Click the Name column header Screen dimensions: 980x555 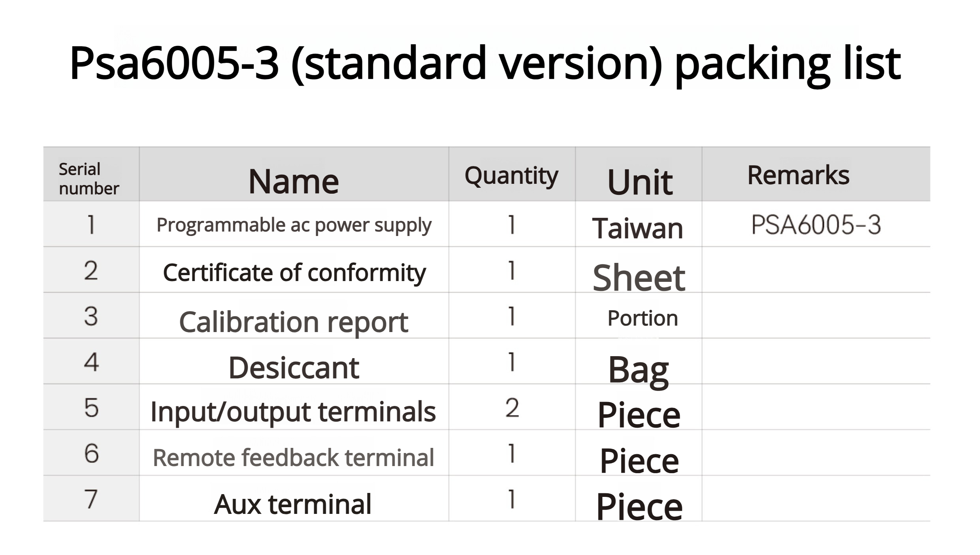pos(294,181)
